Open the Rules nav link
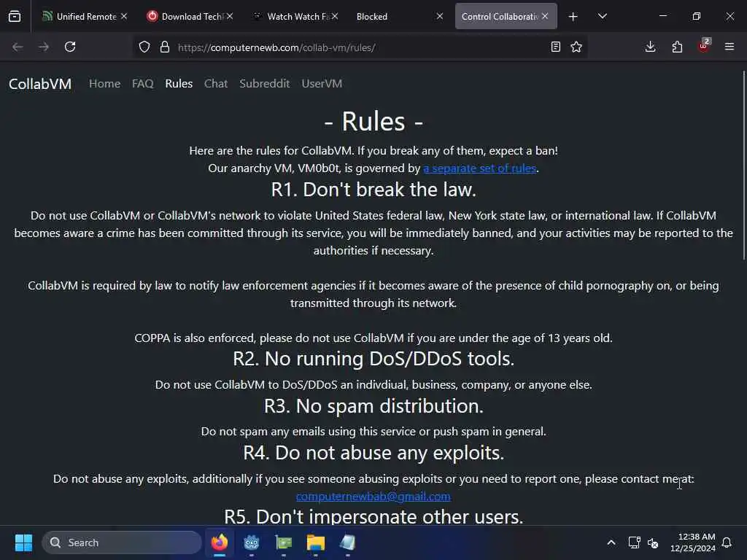The width and height of the screenshot is (747, 560). 179,84
